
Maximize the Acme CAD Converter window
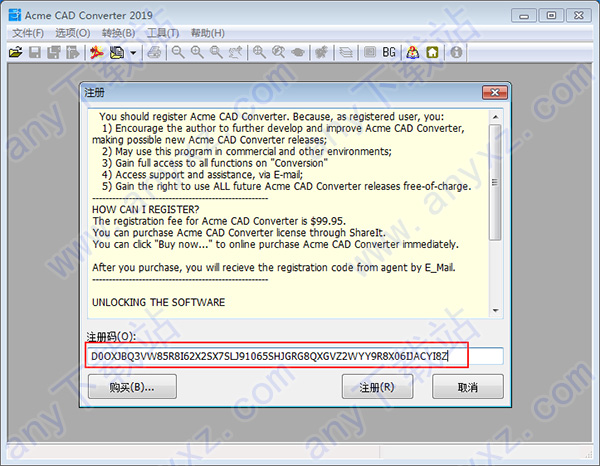[x=551, y=16]
